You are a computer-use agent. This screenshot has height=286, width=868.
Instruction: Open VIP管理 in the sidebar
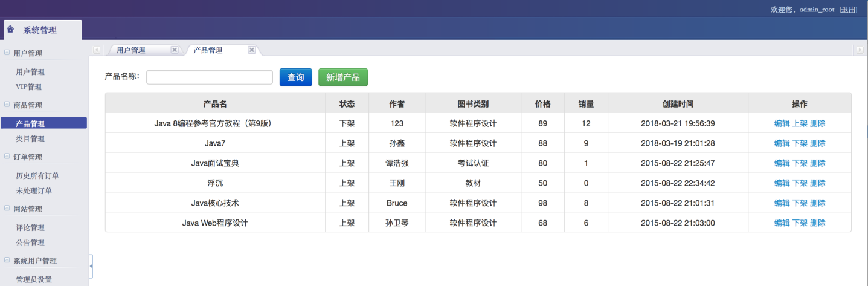click(28, 87)
